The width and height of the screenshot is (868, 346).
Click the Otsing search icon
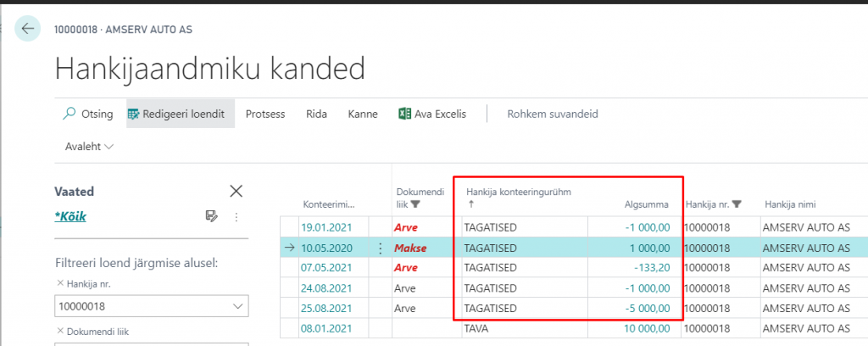pyautogui.click(x=70, y=114)
